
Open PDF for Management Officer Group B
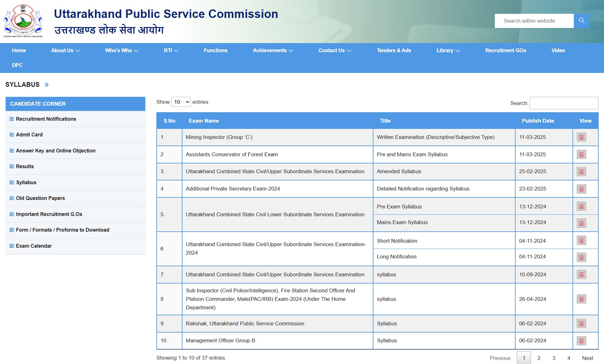581,341
